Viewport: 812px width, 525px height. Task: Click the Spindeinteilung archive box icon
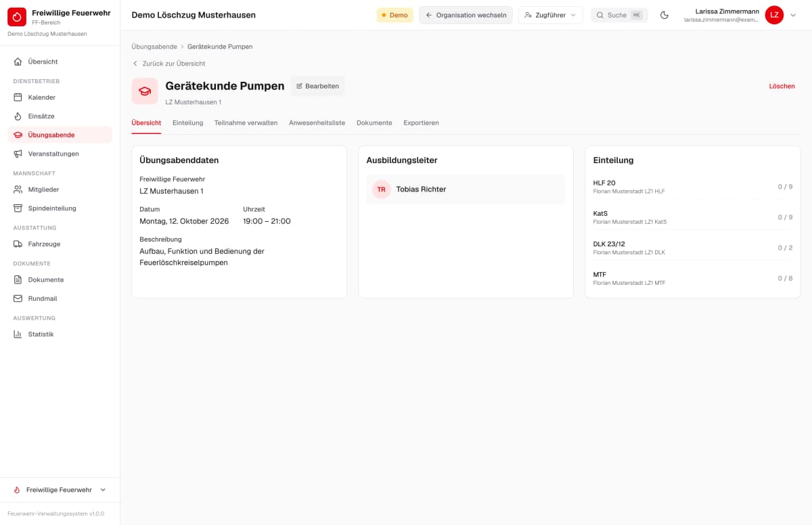click(18, 208)
